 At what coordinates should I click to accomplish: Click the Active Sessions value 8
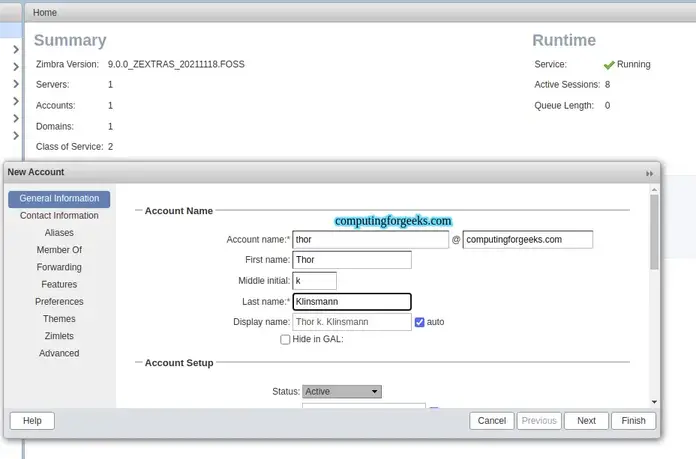[x=607, y=84]
